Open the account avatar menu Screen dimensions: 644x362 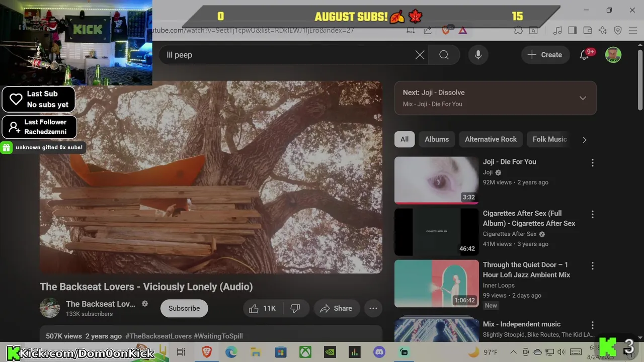pos(613,55)
